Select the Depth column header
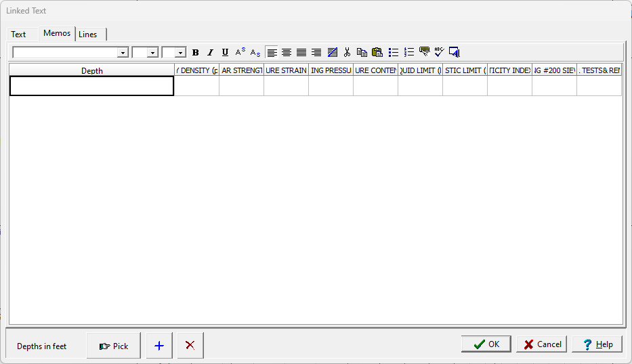Viewport: 632px width, 364px height. click(92, 70)
